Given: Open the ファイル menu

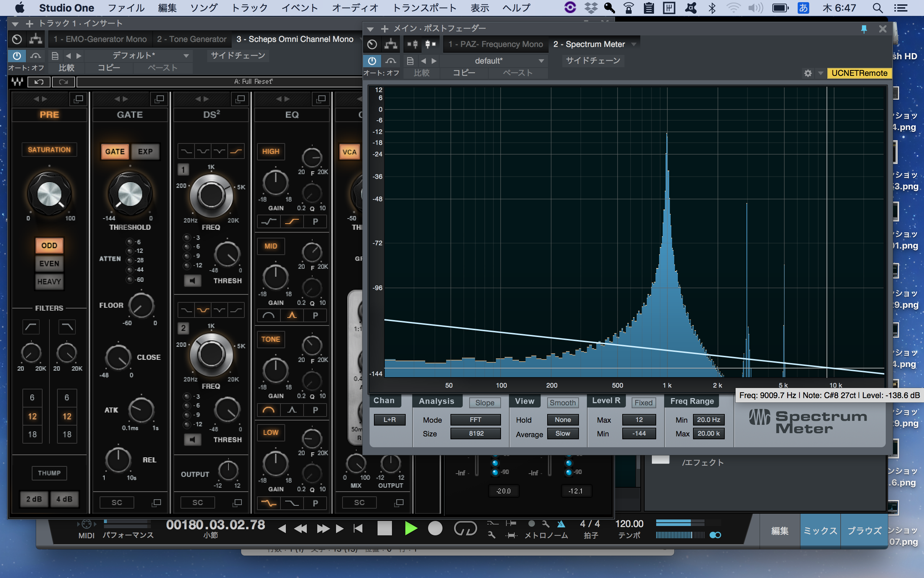Looking at the screenshot, I should click(126, 8).
